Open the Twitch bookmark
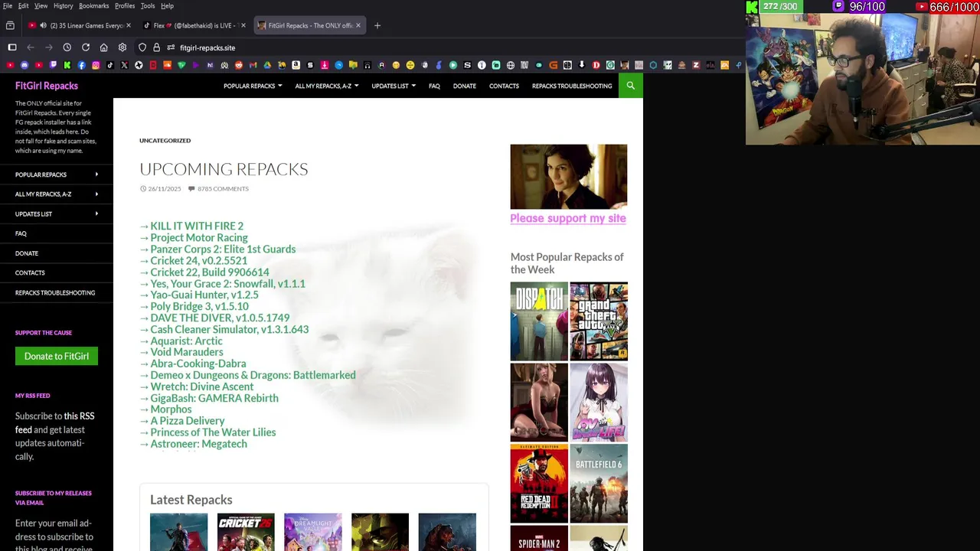The image size is (980, 551). [53, 65]
